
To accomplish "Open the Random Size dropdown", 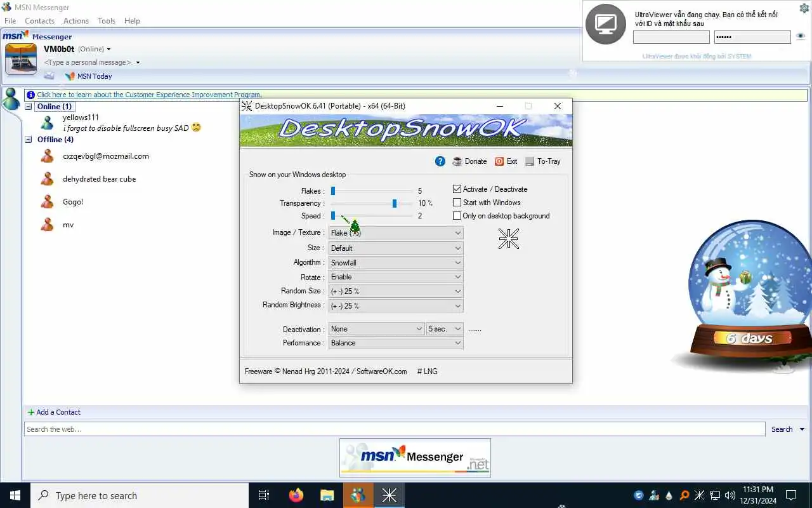I will pyautogui.click(x=396, y=291).
